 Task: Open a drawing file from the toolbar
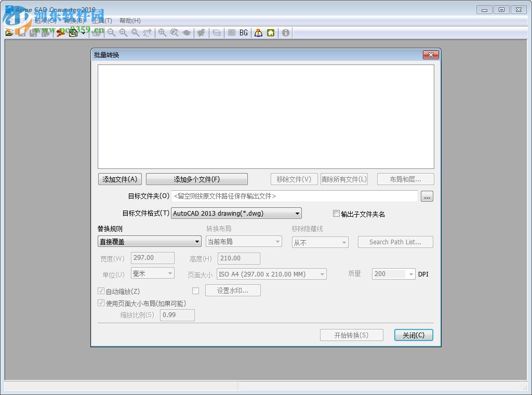[x=9, y=33]
